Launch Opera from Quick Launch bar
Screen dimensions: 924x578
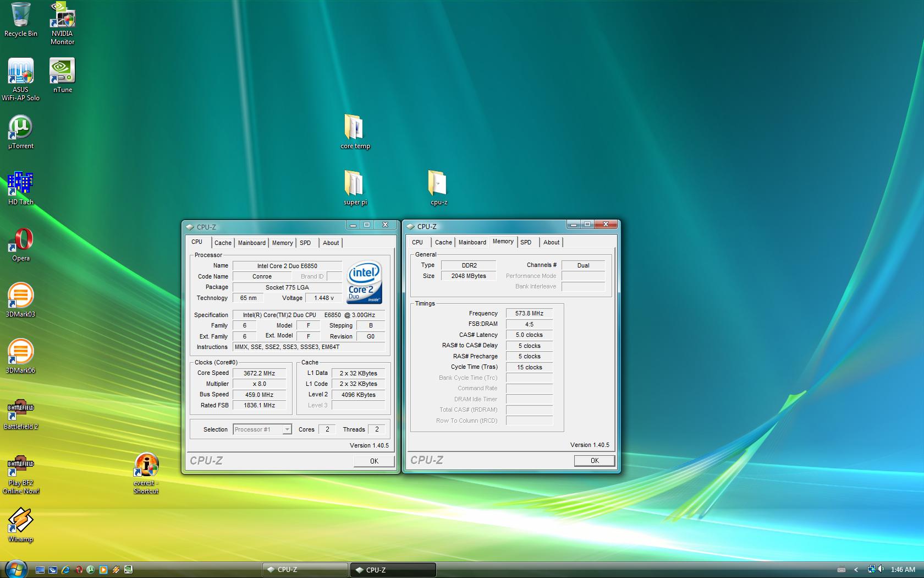(79, 570)
